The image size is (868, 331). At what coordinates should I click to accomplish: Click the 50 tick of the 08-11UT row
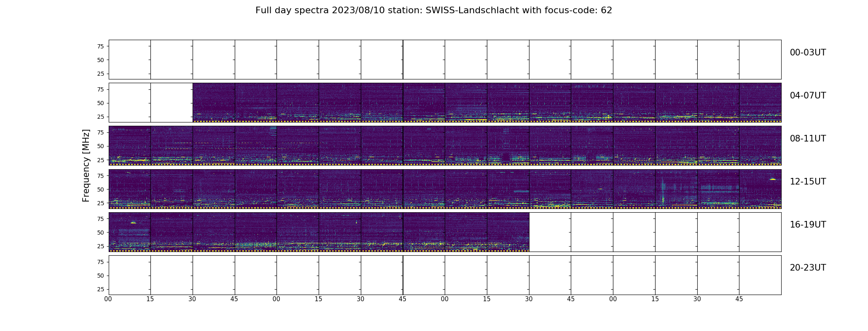tap(100, 146)
